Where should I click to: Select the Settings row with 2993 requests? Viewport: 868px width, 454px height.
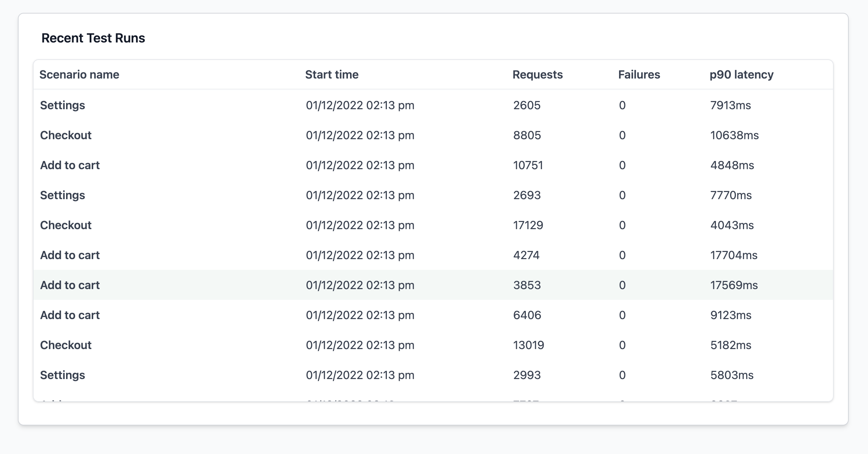pyautogui.click(x=433, y=375)
